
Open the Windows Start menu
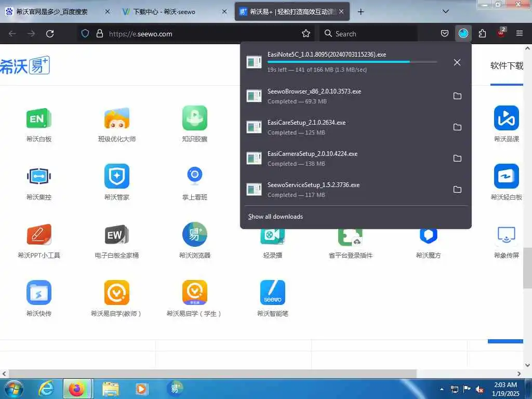[x=14, y=389]
